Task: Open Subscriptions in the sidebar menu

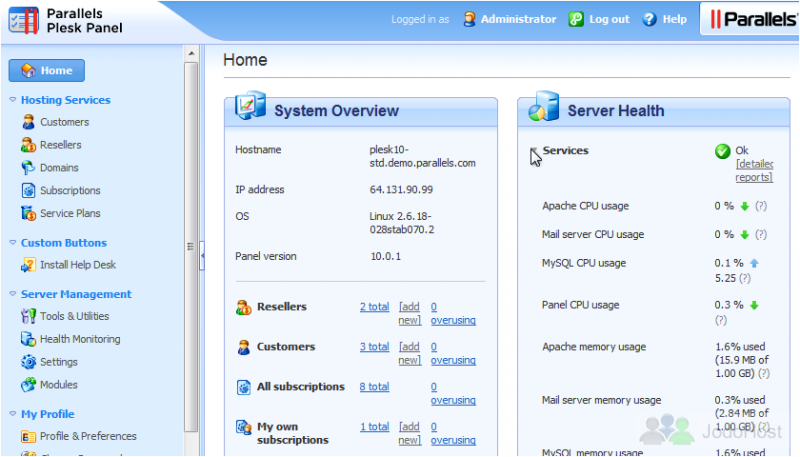Action: pos(70,191)
